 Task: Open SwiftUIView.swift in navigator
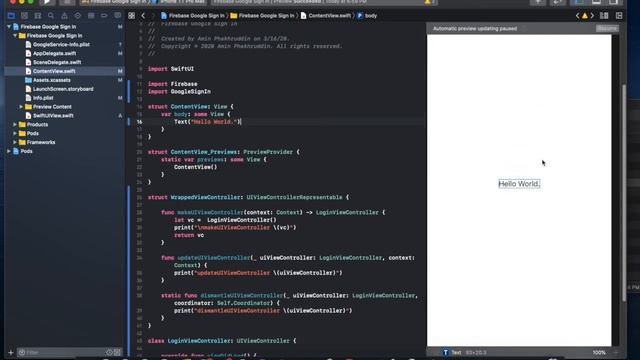[x=53, y=116]
